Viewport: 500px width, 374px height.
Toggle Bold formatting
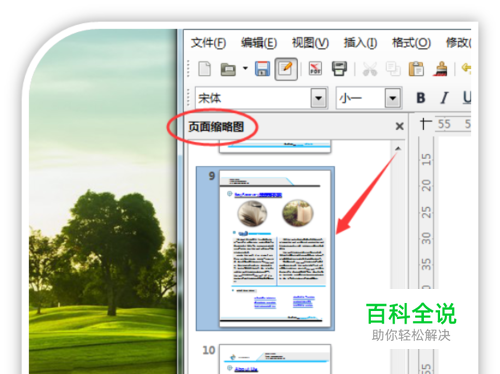click(421, 98)
